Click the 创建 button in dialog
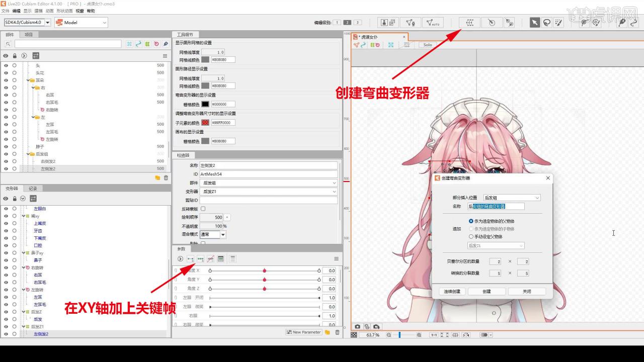Image resolution: width=644 pixels, height=362 pixels. tap(487, 291)
